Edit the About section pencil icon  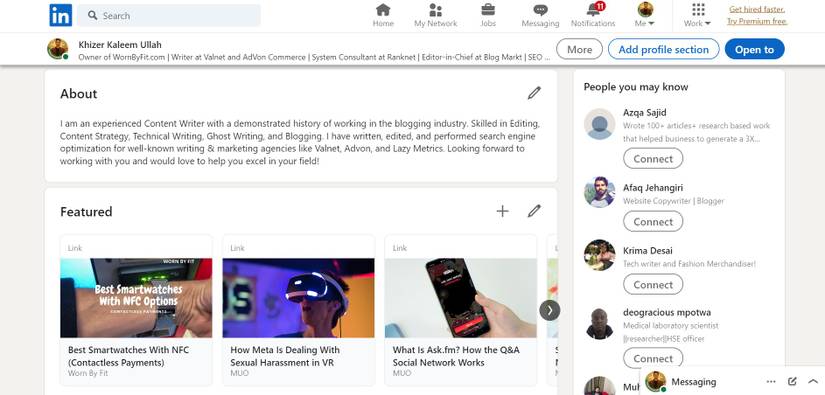coord(534,94)
